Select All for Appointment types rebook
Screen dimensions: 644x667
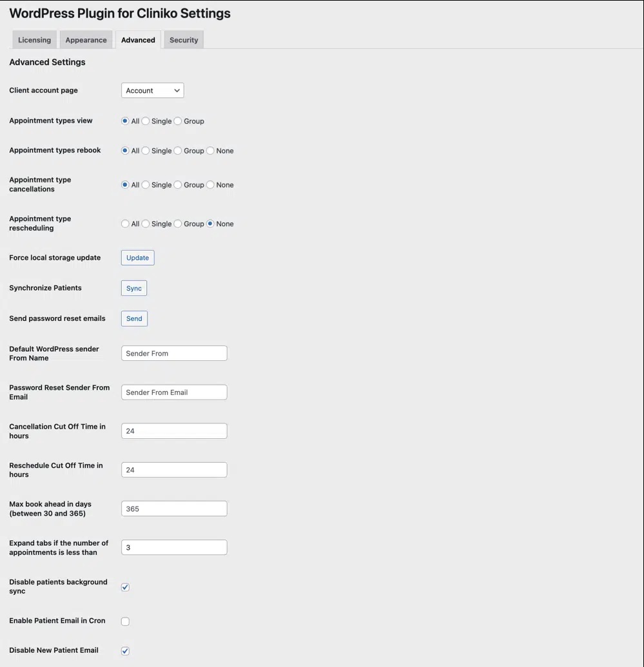(x=125, y=151)
